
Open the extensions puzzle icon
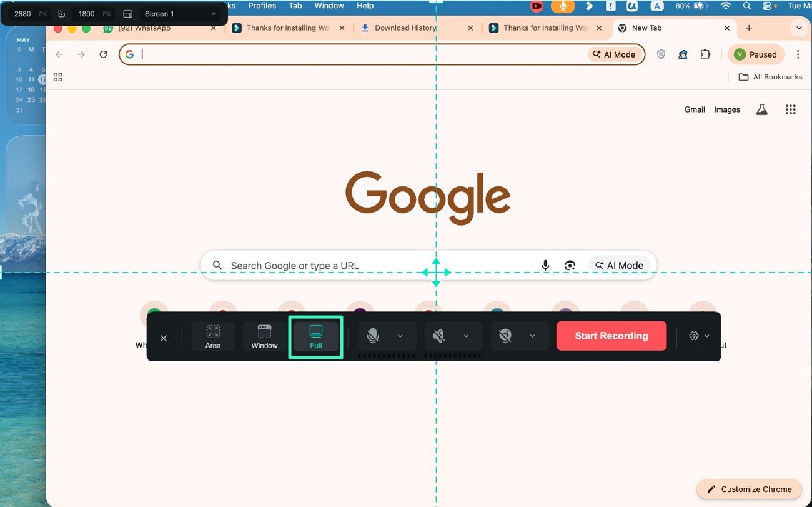tap(705, 54)
